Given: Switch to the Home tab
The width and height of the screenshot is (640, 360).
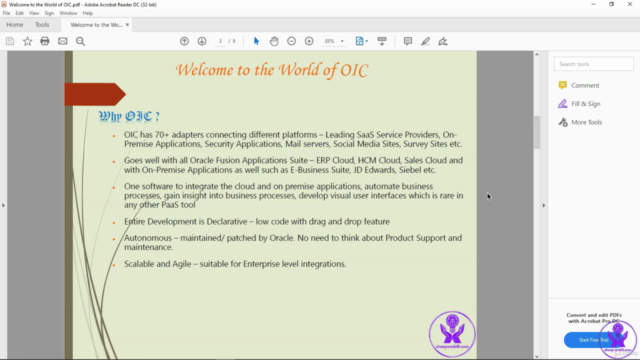Looking at the screenshot, I should [x=15, y=25].
